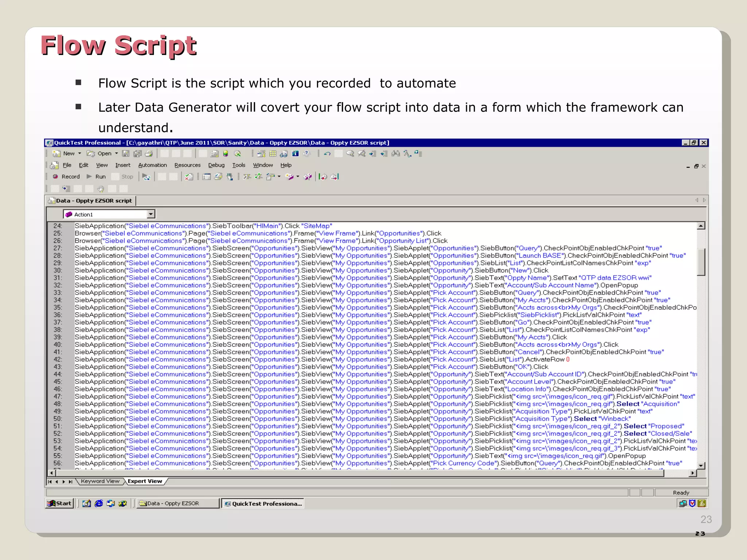Open the New button dropdown arrow
The height and width of the screenshot is (560, 747).
point(80,153)
